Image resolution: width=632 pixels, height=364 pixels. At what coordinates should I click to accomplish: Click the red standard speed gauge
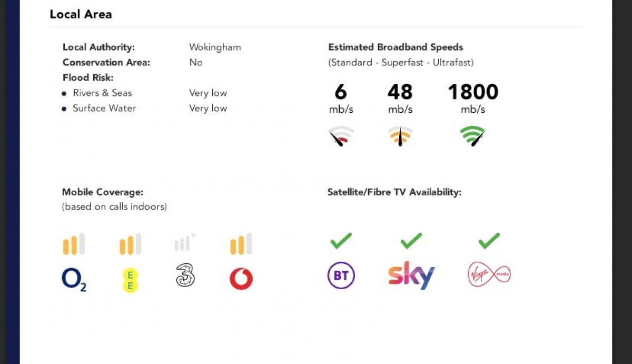[x=341, y=136]
